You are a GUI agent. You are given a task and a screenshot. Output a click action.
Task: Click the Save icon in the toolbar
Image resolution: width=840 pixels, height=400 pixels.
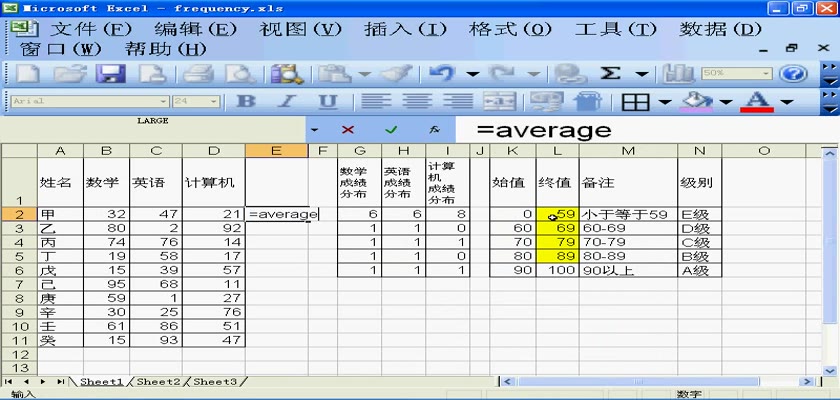pos(109,73)
